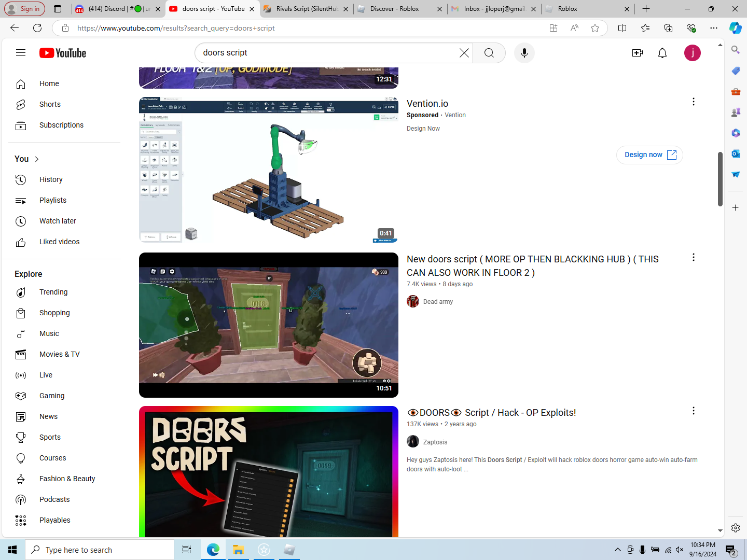Screen dimensions: 747x560
Task: Open options menu for DOORS Script / Hack video
Action: click(693, 411)
